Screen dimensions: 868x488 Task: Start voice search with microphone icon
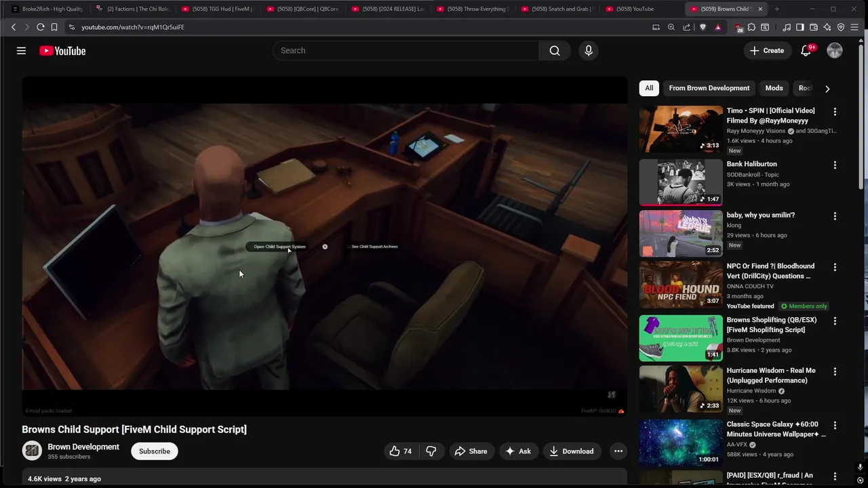click(x=588, y=51)
